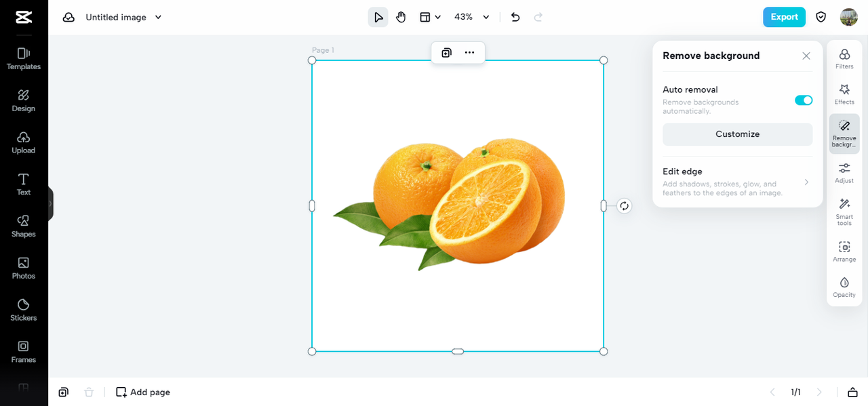868x406 pixels.
Task: Open the layout options dropdown
Action: [430, 17]
